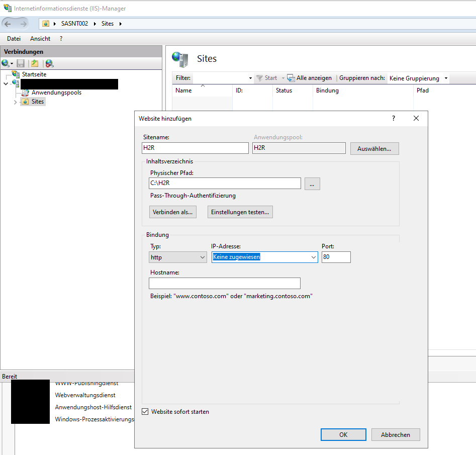Click the delete connection icon

[x=49, y=63]
